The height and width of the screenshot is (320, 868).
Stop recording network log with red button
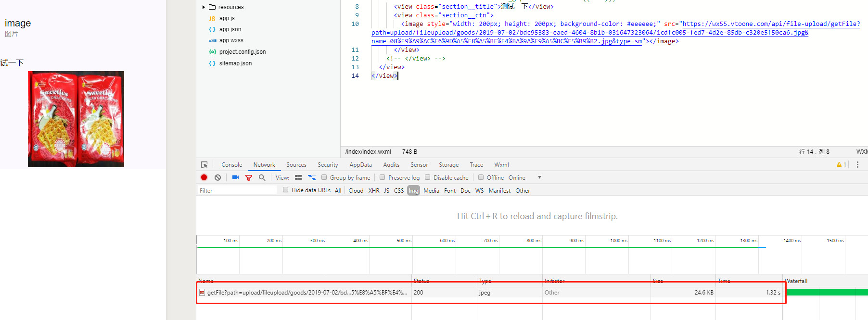coord(204,178)
